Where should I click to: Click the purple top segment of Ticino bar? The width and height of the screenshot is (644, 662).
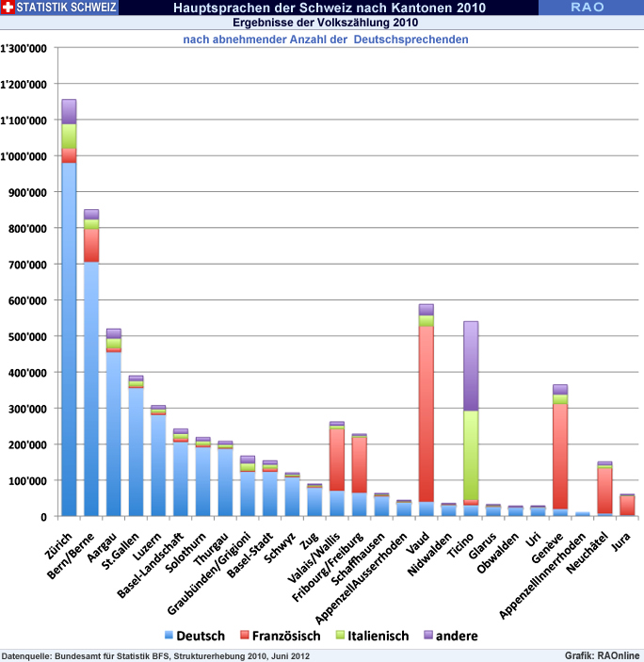(x=471, y=365)
